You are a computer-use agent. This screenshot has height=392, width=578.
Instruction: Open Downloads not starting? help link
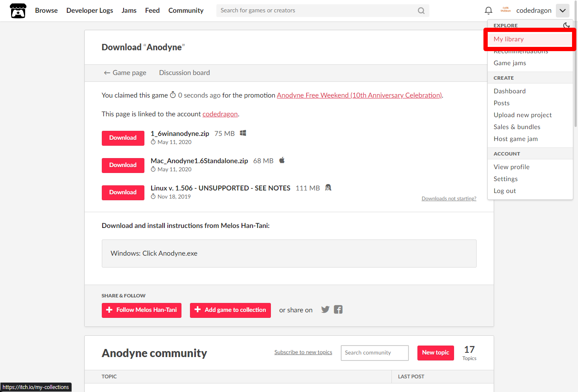point(449,199)
